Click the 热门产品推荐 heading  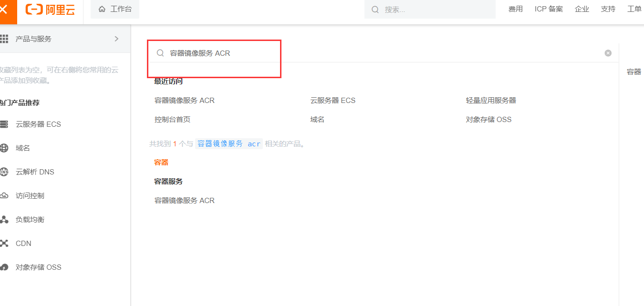click(20, 103)
